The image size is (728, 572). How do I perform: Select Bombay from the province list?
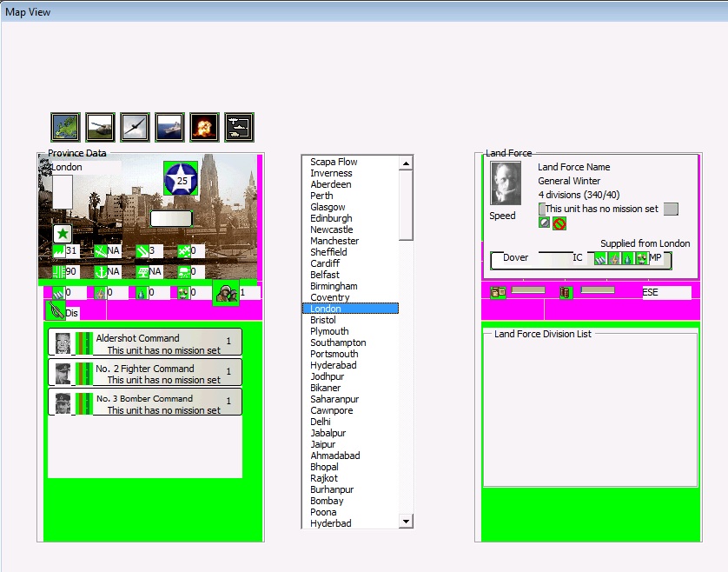coord(327,501)
